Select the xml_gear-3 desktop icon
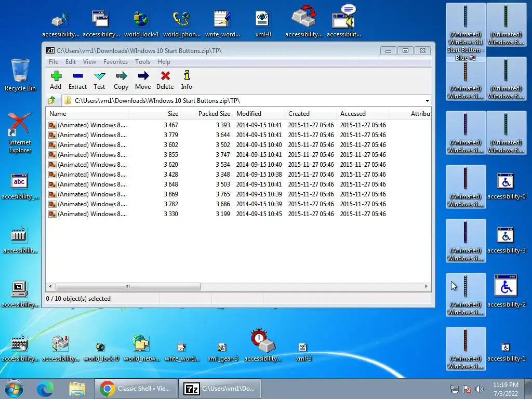532x399 pixels. (222, 352)
